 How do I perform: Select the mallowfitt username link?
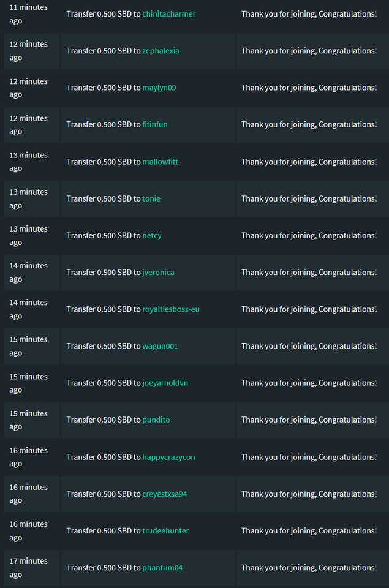(161, 162)
